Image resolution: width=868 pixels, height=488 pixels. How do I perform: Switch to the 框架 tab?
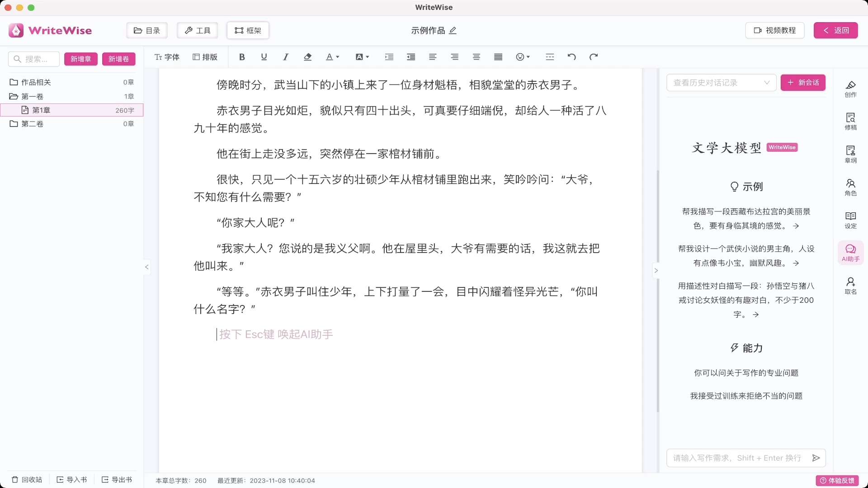248,30
